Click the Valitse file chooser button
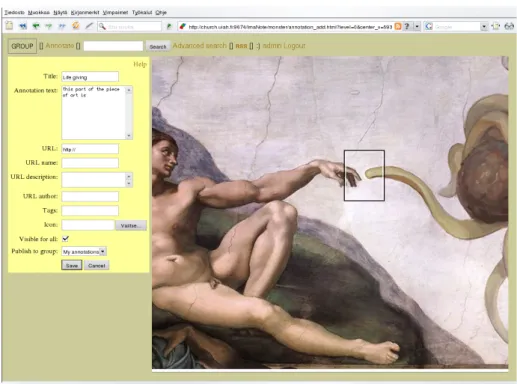 pyautogui.click(x=131, y=225)
